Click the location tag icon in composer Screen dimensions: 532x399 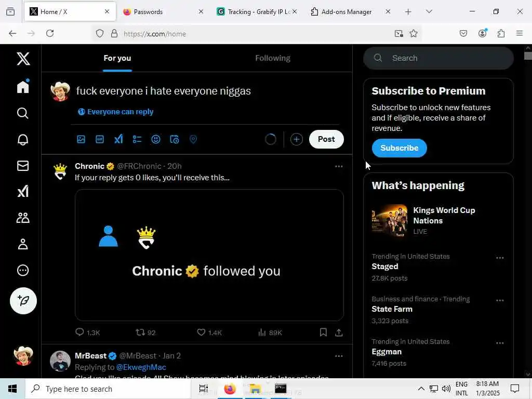pyautogui.click(x=193, y=139)
